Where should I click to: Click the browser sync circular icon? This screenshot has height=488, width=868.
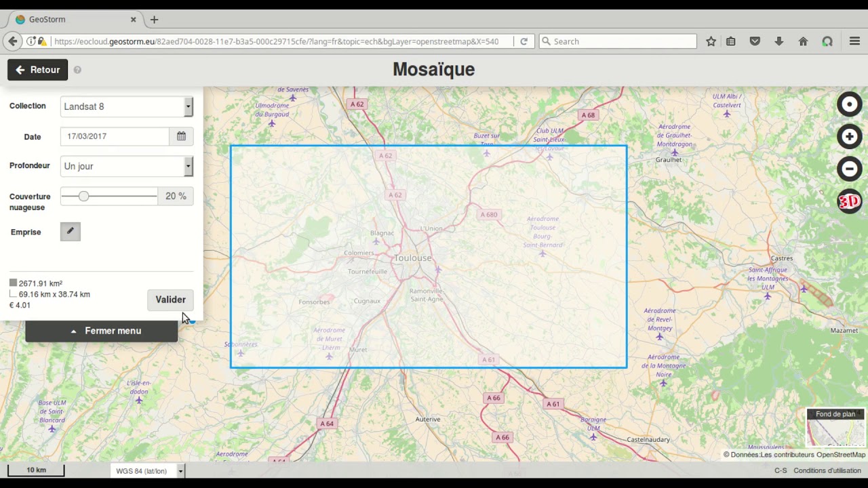[x=827, y=41]
